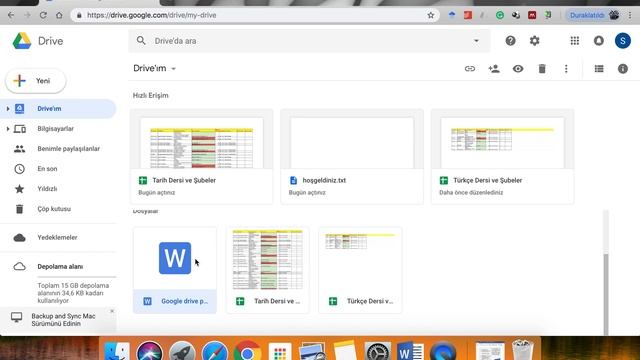Open Türkçe Dersi ve Şubeler quick access card

tap(502, 156)
